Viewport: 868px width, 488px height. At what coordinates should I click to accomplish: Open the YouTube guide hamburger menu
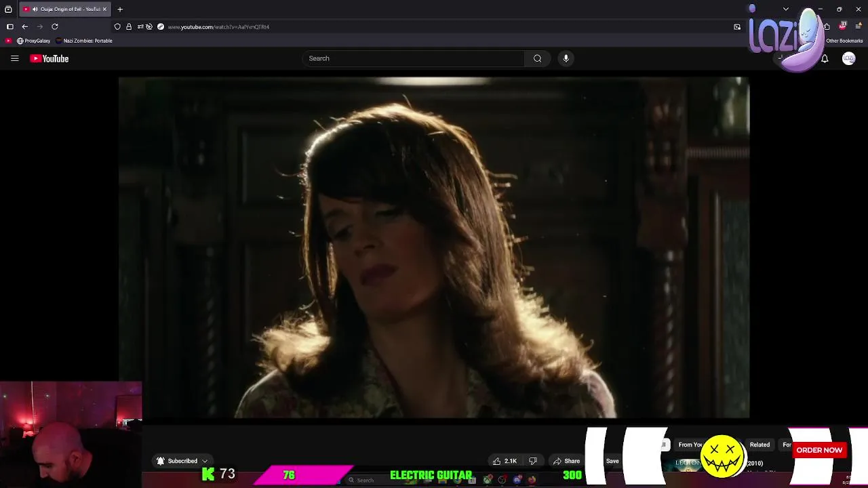click(x=14, y=58)
